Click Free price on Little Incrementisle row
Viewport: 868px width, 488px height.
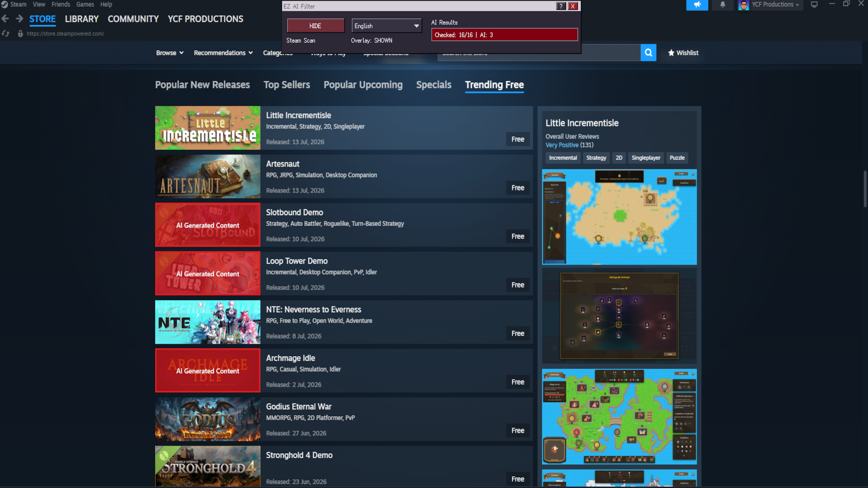pos(518,139)
